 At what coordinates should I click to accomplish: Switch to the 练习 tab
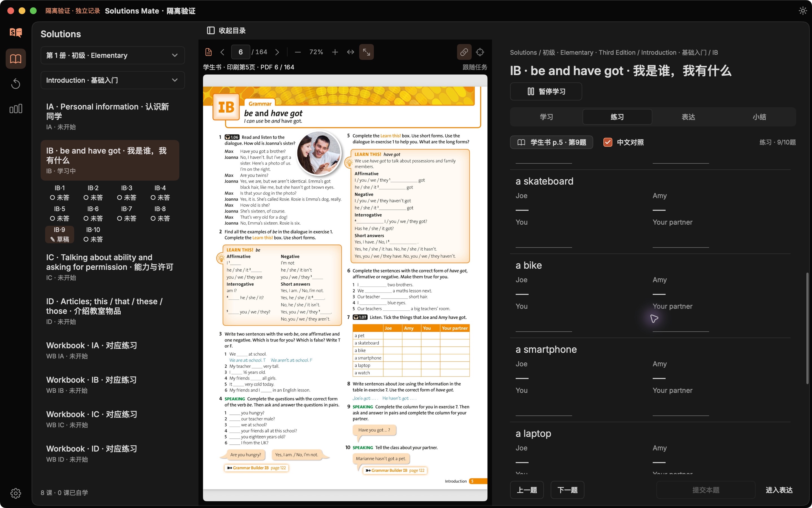click(x=617, y=117)
